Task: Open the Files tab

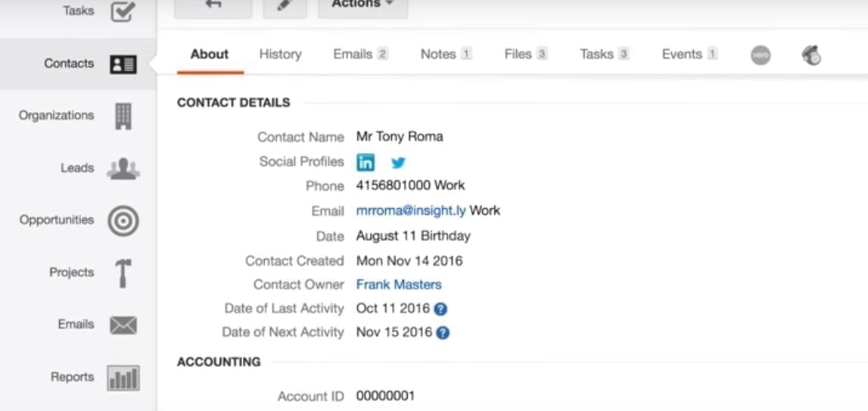Action: point(526,54)
